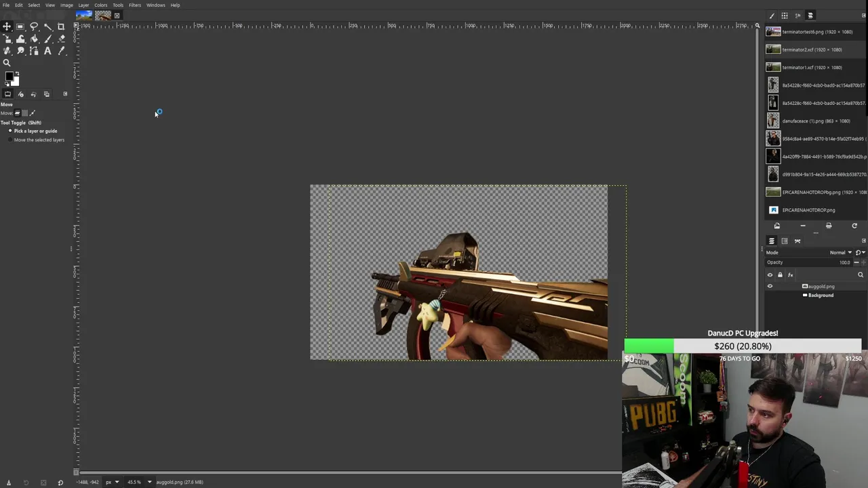This screenshot has height=488, width=868.
Task: Recreate preview in document history
Action: point(854,226)
